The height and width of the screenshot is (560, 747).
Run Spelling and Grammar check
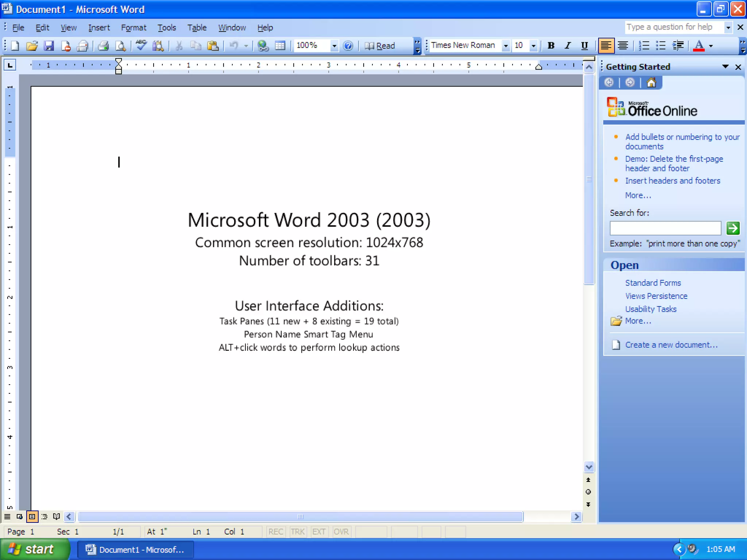pyautogui.click(x=141, y=46)
